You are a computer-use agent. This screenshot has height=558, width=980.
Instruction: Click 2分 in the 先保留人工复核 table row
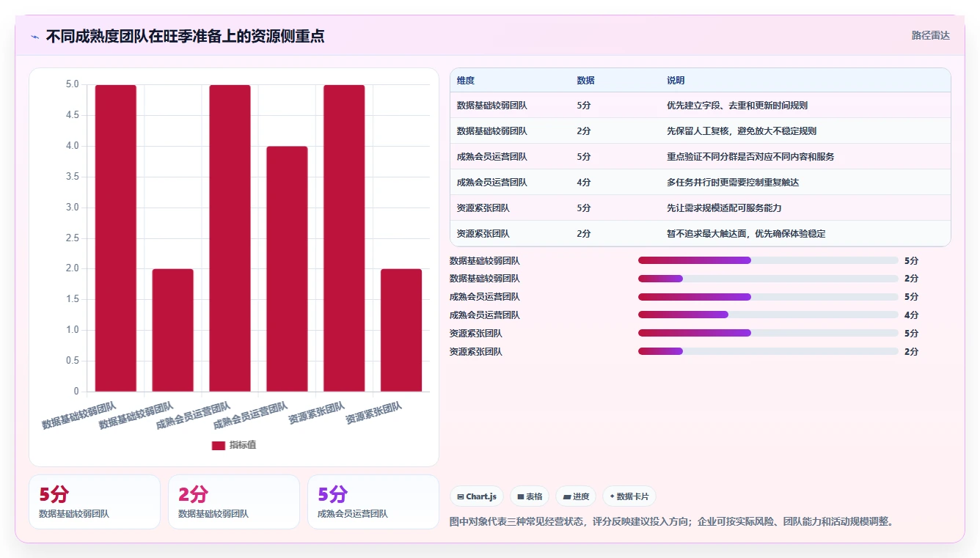coord(584,131)
